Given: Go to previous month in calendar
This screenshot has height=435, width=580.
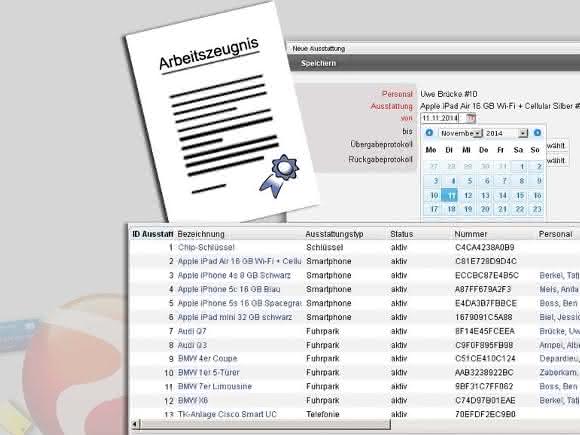Looking at the screenshot, I should tap(429, 133).
